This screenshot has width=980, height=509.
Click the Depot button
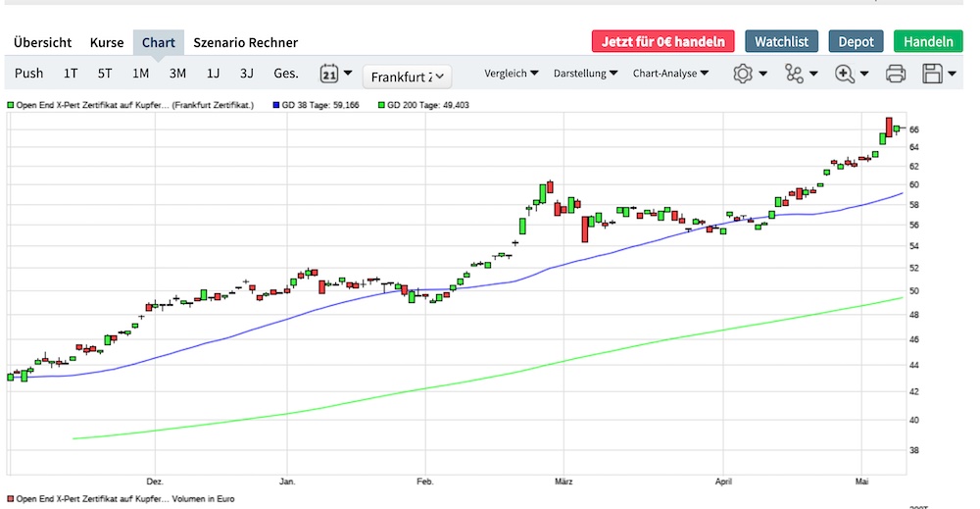[x=856, y=41]
